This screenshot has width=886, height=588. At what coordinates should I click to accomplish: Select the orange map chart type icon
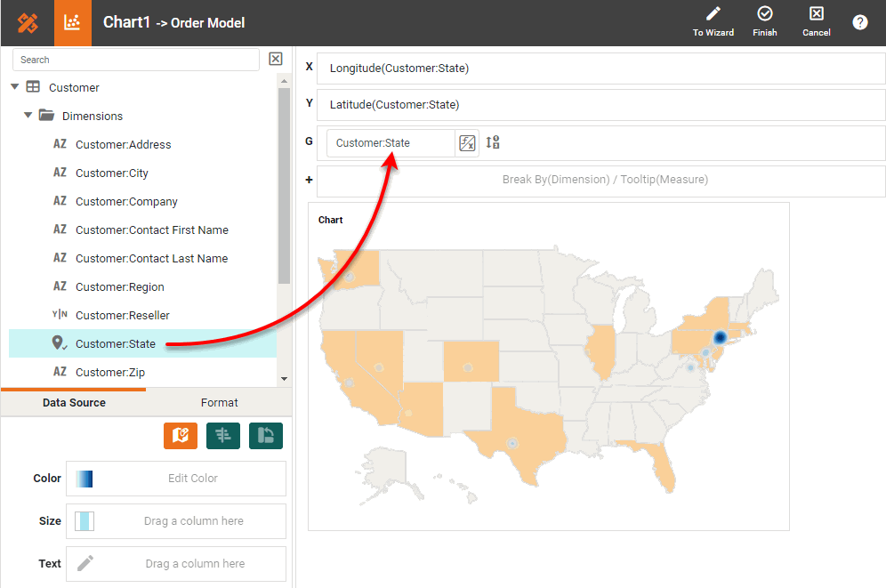tap(181, 436)
